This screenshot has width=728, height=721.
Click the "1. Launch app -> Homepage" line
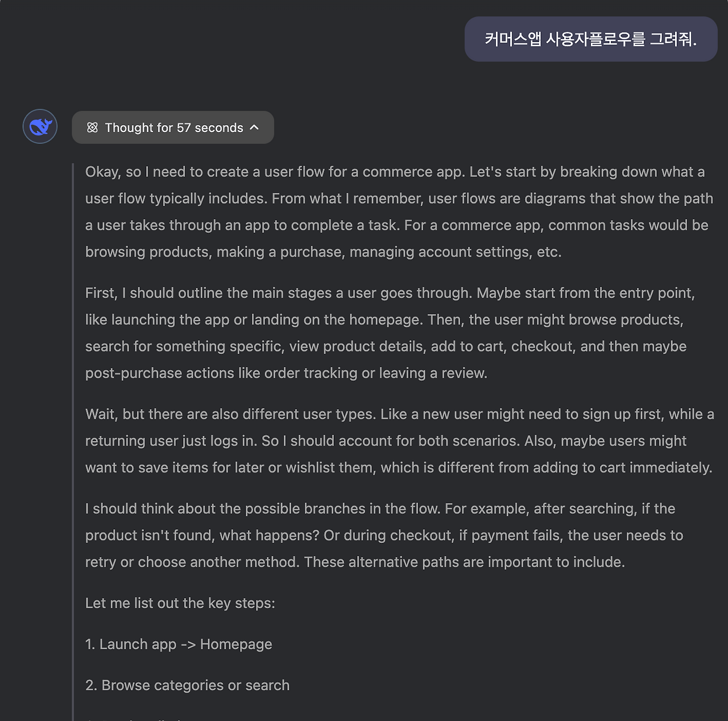click(179, 644)
